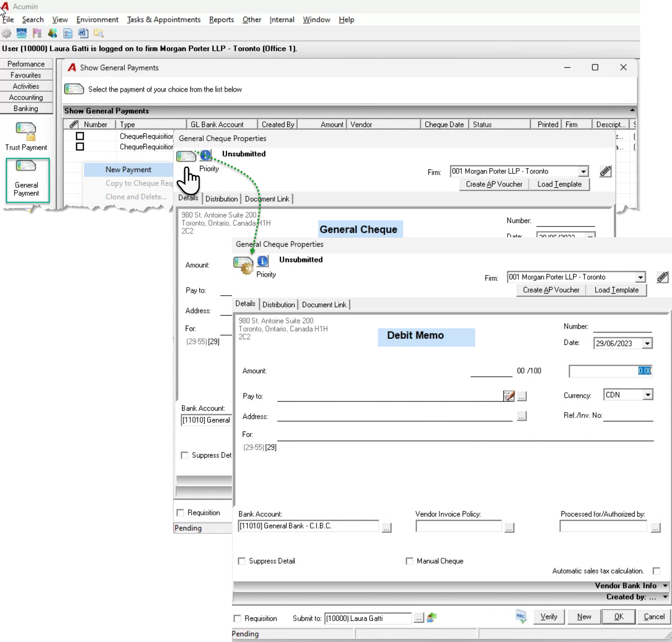
Task: Tick the Manual Cheque checkbox
Action: (x=409, y=561)
